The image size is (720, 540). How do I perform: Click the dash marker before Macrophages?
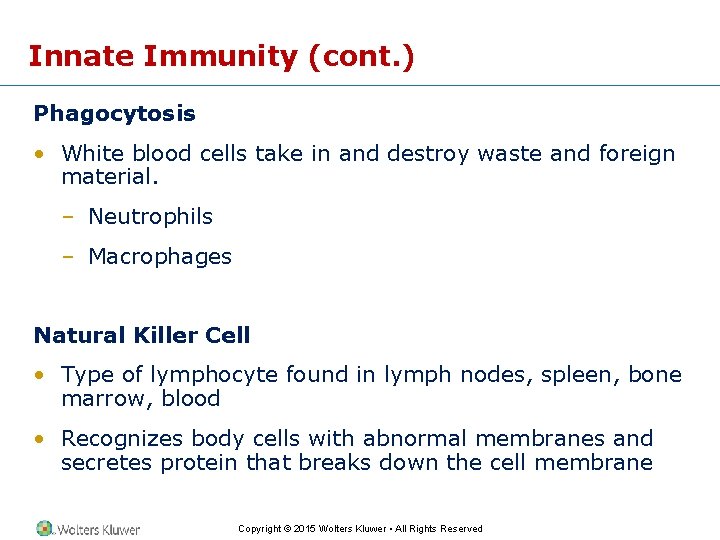click(68, 257)
